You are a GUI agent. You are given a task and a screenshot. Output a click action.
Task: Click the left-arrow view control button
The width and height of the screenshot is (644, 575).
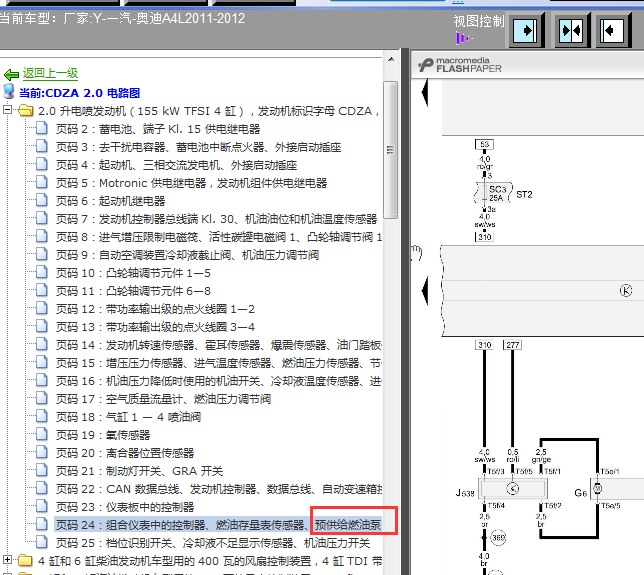(x=614, y=30)
